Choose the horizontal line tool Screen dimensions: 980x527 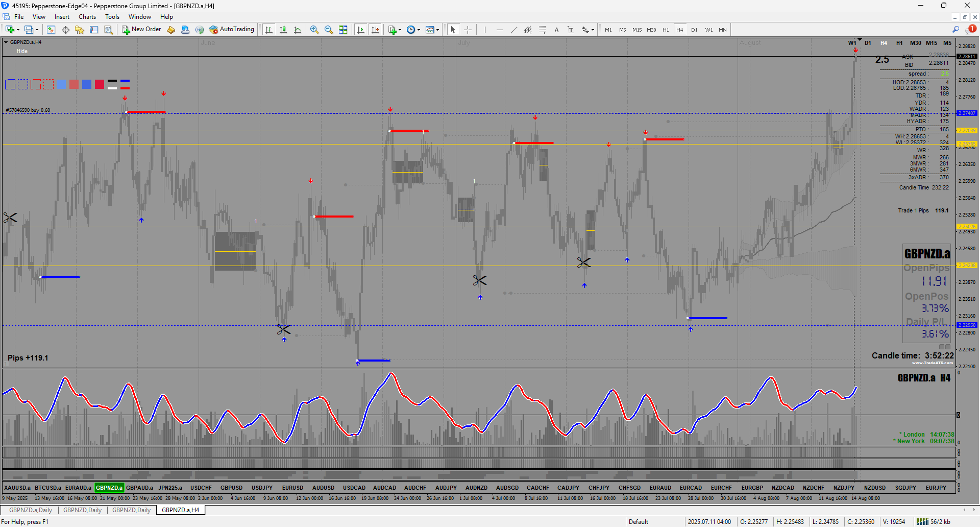coord(499,30)
